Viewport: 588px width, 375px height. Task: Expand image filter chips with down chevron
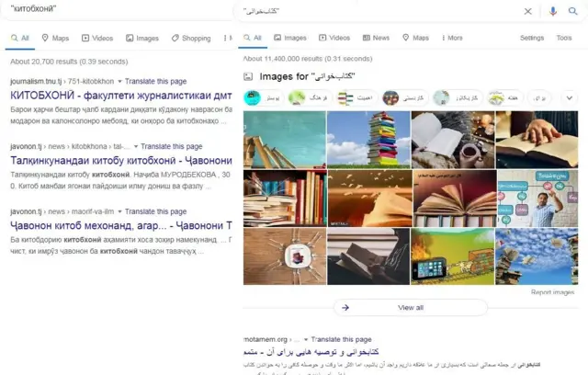570,98
